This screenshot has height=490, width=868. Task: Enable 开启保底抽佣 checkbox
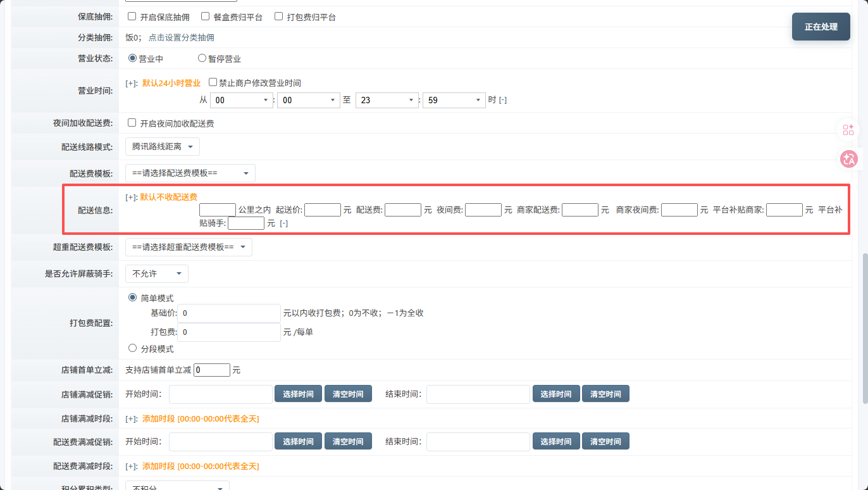(132, 16)
